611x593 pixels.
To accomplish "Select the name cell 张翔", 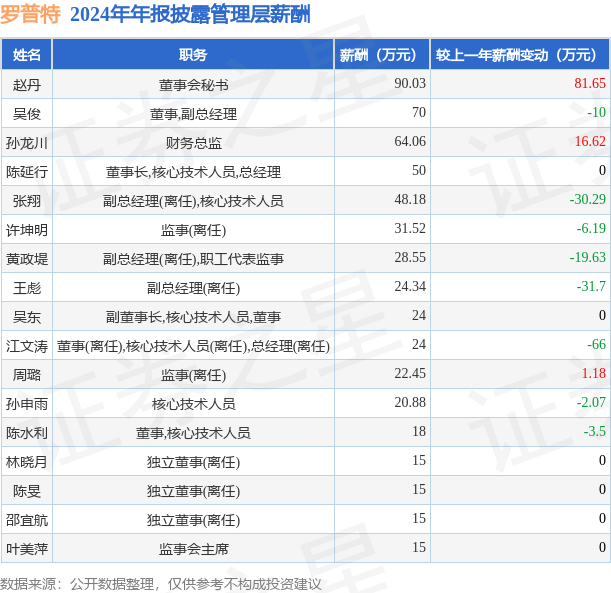I will 26,200.
